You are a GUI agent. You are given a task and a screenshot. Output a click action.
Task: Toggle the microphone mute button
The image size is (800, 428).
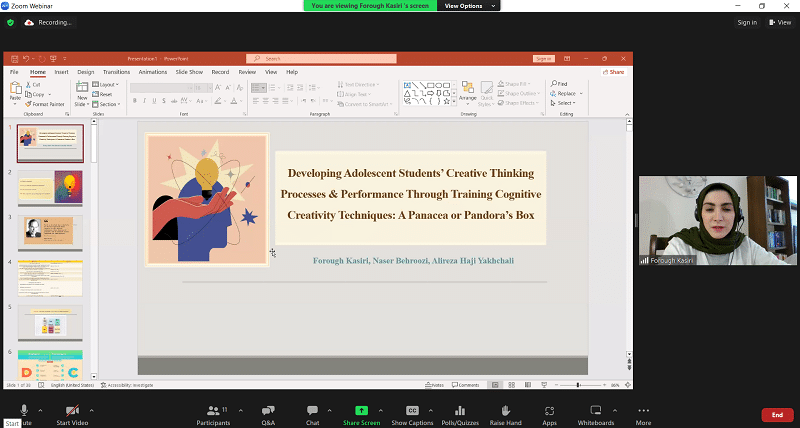pyautogui.click(x=23, y=410)
